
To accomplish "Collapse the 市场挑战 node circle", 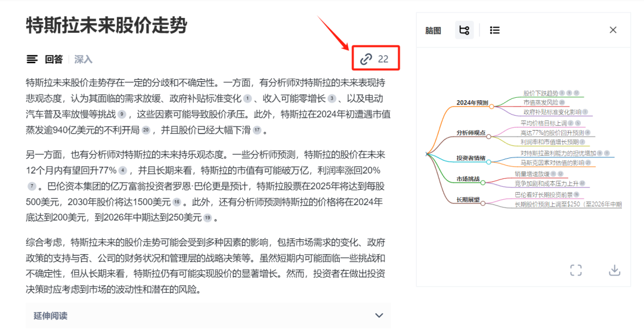I will click(482, 183).
